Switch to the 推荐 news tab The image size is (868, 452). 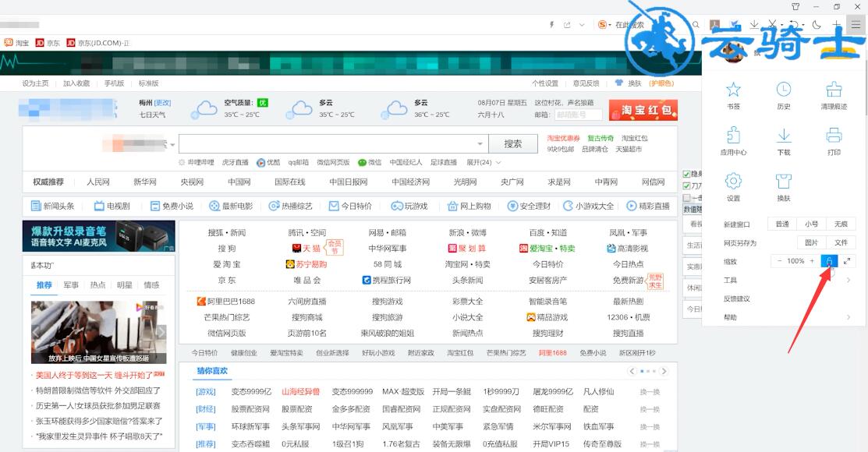[44, 285]
